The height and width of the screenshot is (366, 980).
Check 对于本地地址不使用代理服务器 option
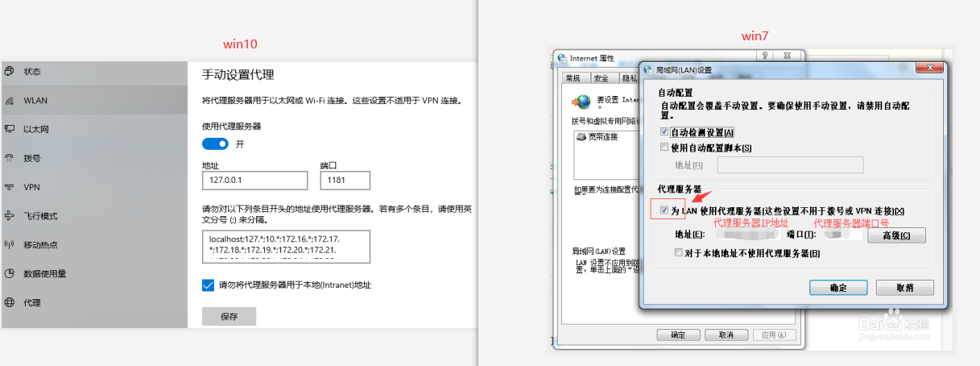pos(680,253)
